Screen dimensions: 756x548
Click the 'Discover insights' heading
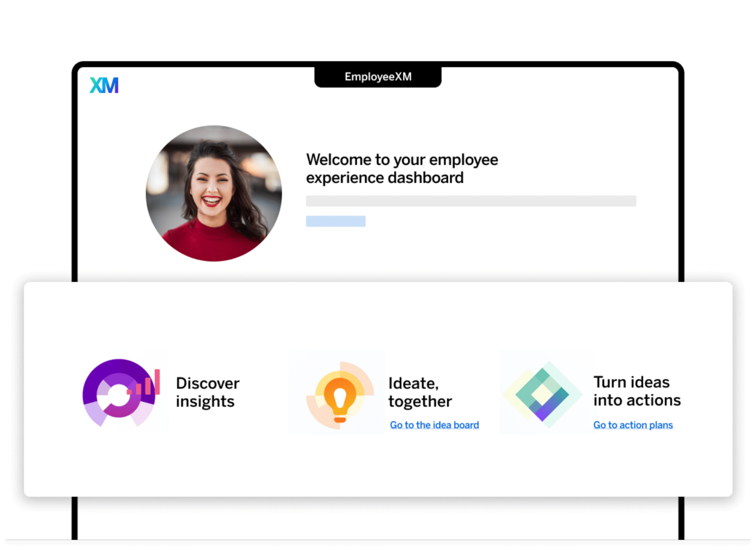click(x=207, y=392)
